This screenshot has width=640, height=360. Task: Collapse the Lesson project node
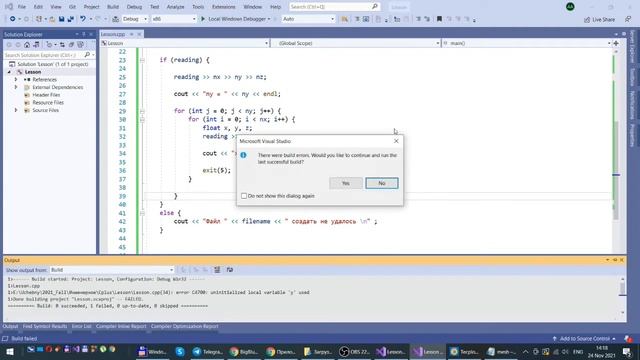tap(9, 72)
